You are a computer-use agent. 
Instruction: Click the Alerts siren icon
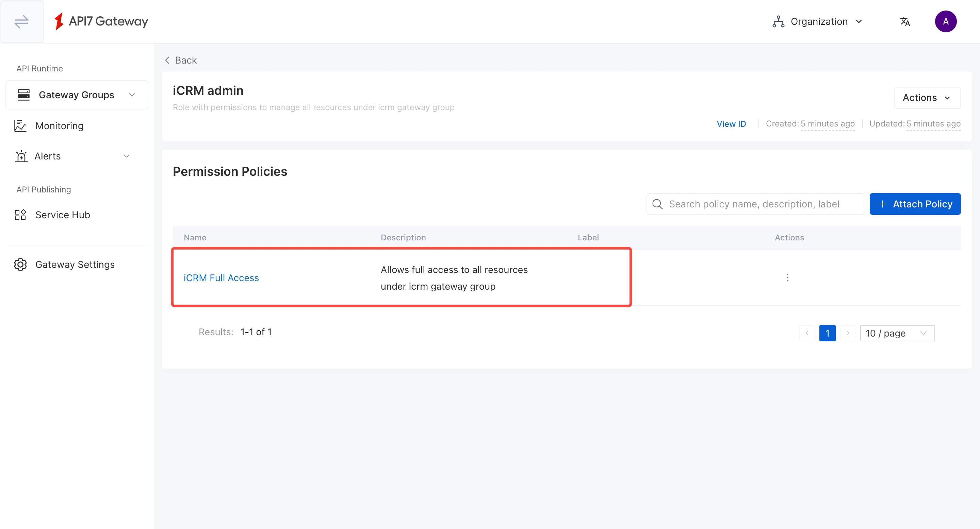pyautogui.click(x=21, y=156)
